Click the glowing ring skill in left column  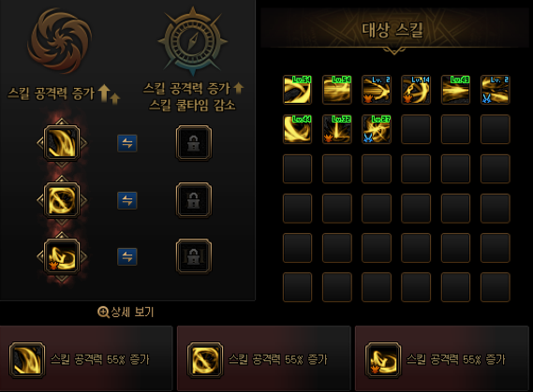tap(62, 200)
